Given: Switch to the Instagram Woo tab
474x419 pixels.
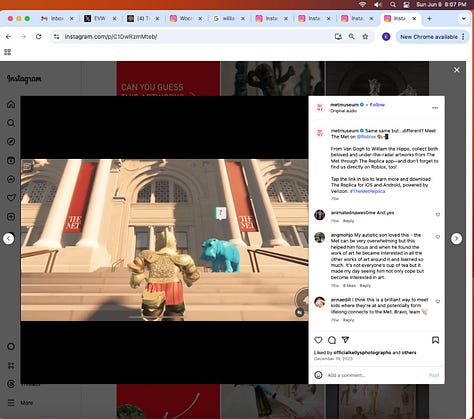Looking at the screenshot, I should (185, 19).
